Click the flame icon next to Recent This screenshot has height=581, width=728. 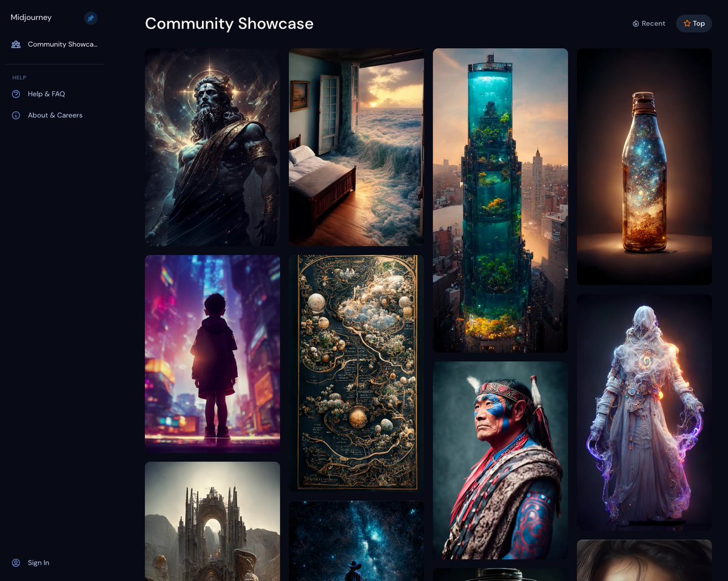[x=636, y=24]
